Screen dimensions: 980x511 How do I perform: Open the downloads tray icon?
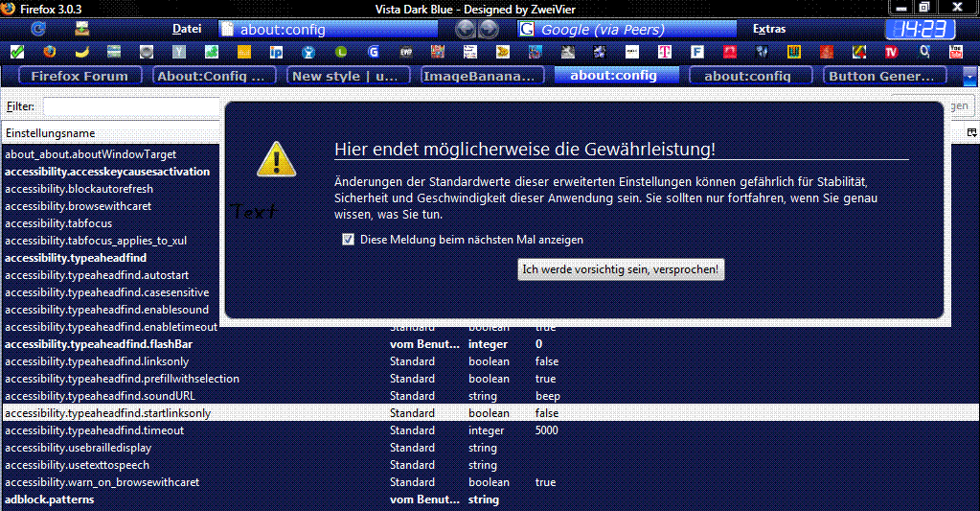[x=81, y=29]
